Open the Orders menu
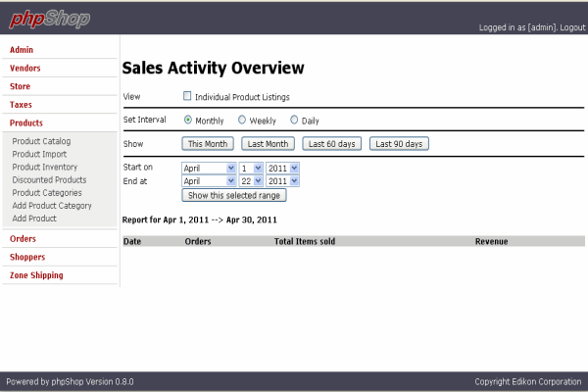The width and height of the screenshot is (588, 392). [x=23, y=239]
